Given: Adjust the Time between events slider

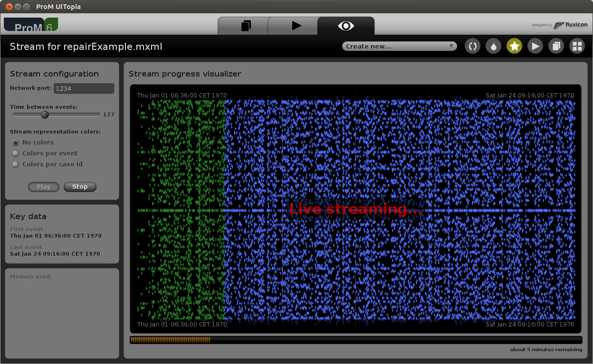Looking at the screenshot, I should [45, 115].
